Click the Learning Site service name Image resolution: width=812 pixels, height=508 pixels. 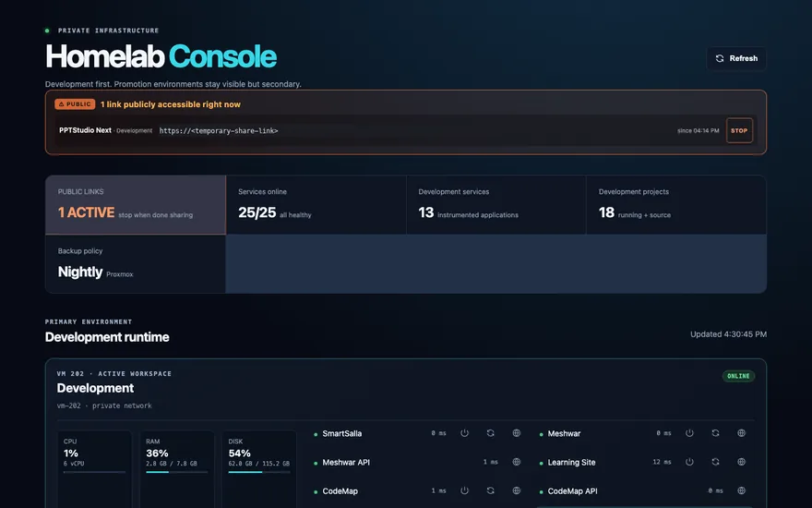pos(571,463)
